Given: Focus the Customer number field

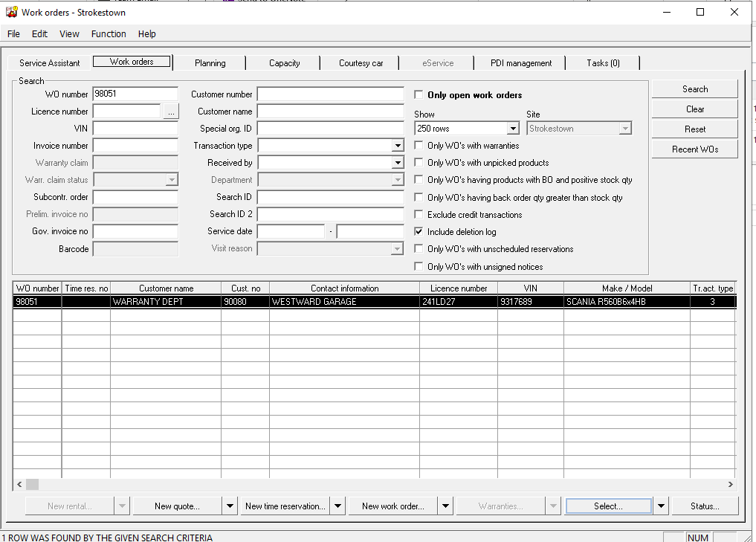Looking at the screenshot, I should click(330, 94).
